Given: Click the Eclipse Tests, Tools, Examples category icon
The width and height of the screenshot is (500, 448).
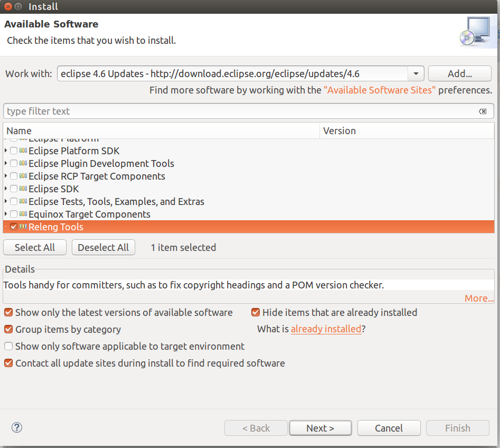Looking at the screenshot, I should (23, 201).
